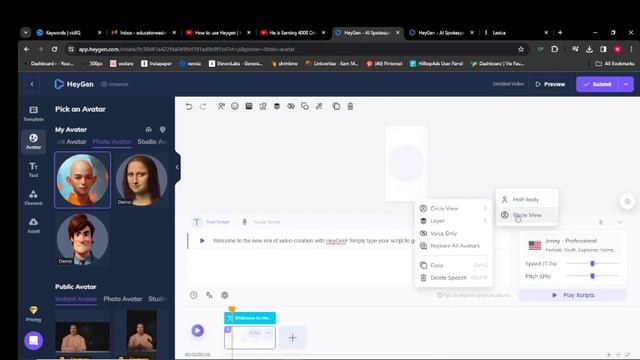Viewport: 640px width, 360px height.
Task: Click the HeyGen logo
Action: [x=74, y=84]
